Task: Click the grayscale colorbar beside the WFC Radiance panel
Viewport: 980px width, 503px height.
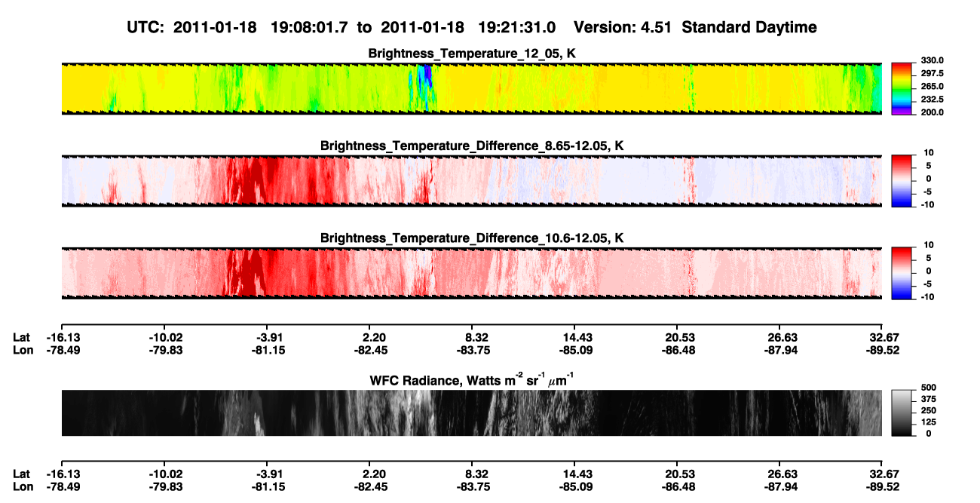Action: pyautogui.click(x=902, y=413)
